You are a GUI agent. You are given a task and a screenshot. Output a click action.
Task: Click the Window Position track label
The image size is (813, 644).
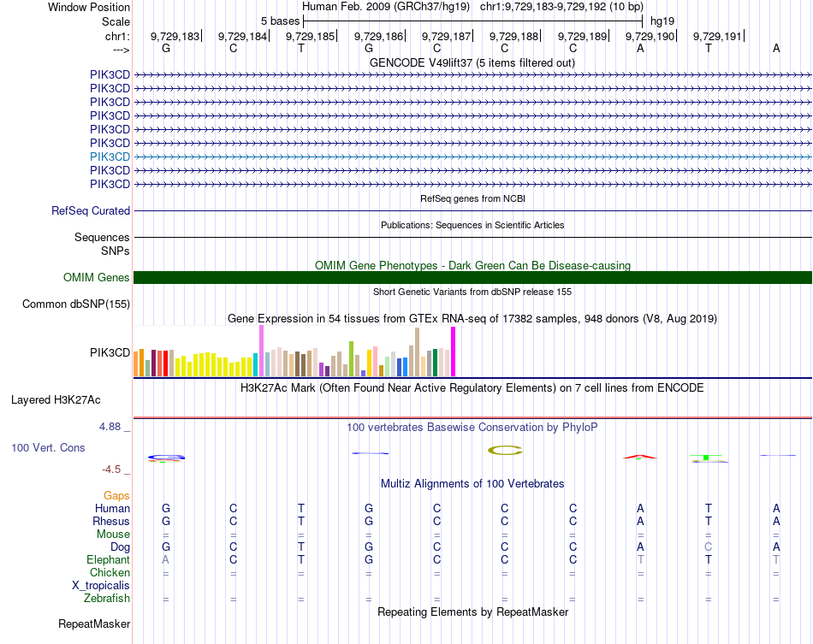coord(89,7)
